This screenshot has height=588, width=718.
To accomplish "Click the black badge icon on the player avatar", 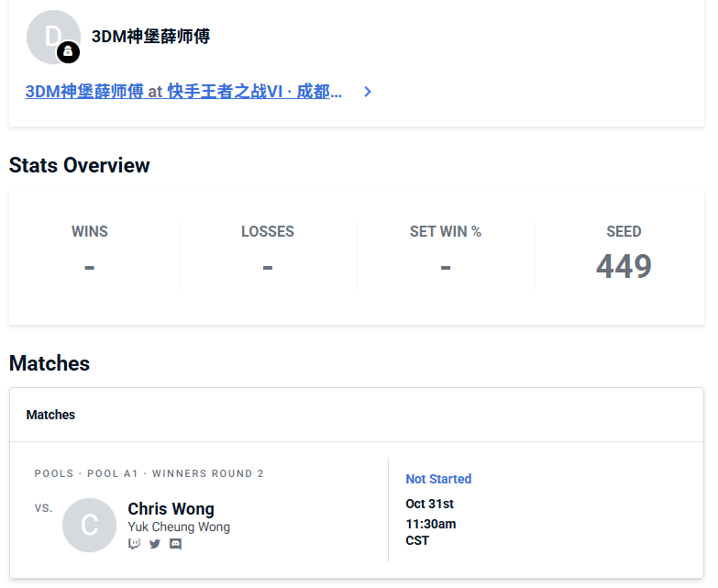I will click(x=68, y=52).
